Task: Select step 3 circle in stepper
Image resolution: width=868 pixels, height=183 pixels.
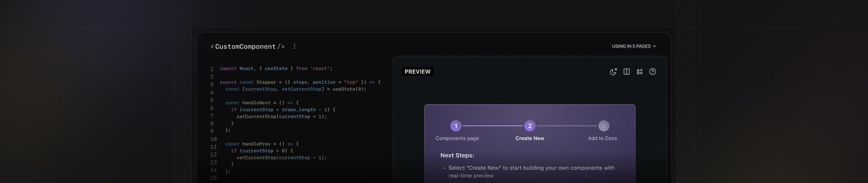Action: [x=603, y=126]
